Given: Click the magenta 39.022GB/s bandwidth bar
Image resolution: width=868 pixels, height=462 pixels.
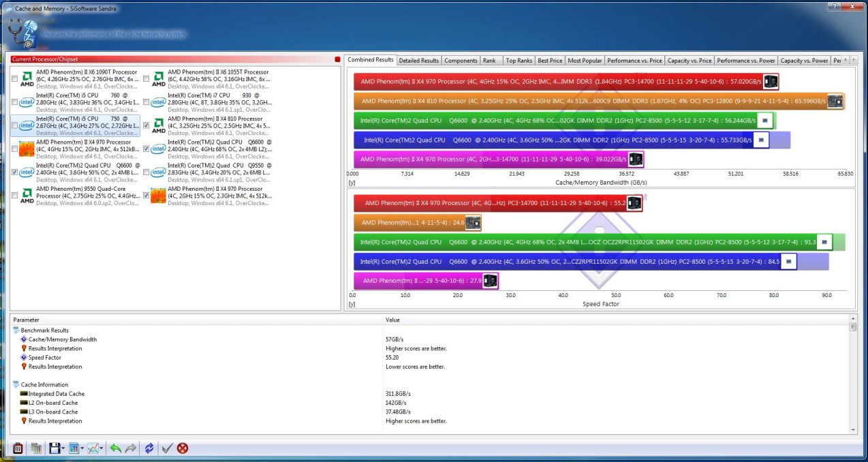Looking at the screenshot, I should [x=499, y=159].
